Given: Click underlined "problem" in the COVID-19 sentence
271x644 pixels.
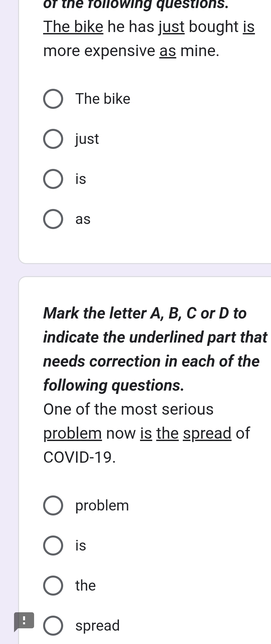Looking at the screenshot, I should click(x=73, y=433).
